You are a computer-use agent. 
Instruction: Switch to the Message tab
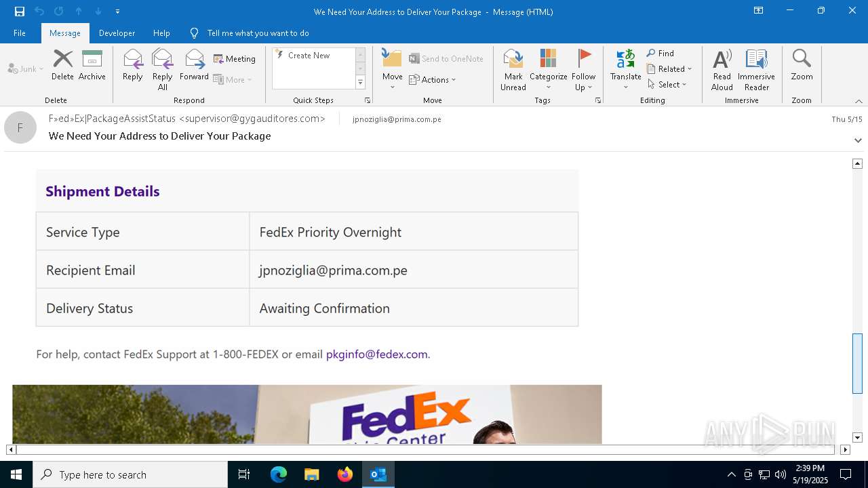pyautogui.click(x=65, y=33)
